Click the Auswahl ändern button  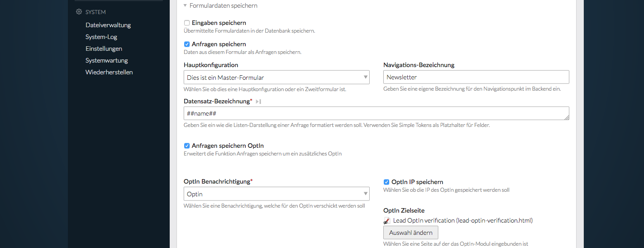[x=410, y=233]
